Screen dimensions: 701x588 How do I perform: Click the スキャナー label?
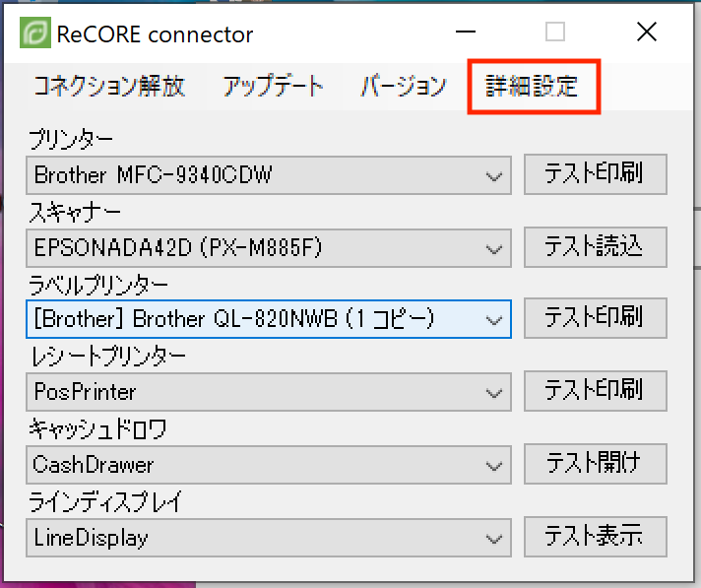[75, 213]
